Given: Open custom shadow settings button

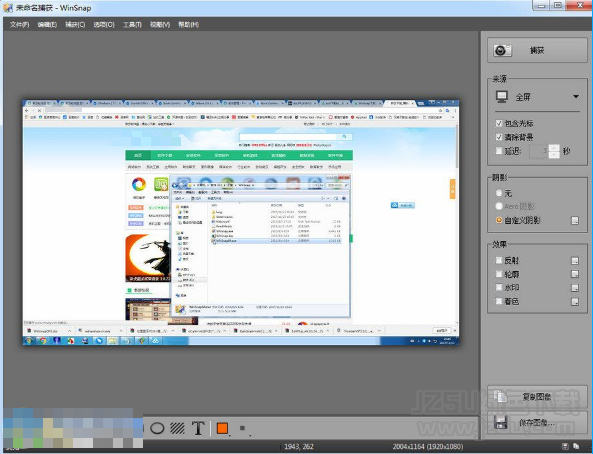Looking at the screenshot, I should click(575, 220).
